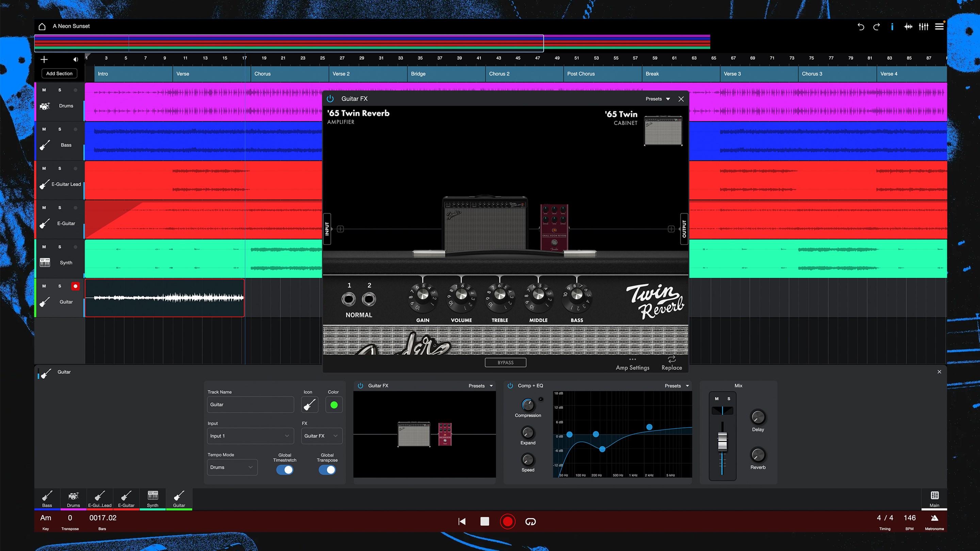Expand the Input 1 dropdown
Image resolution: width=980 pixels, height=551 pixels.
click(250, 436)
